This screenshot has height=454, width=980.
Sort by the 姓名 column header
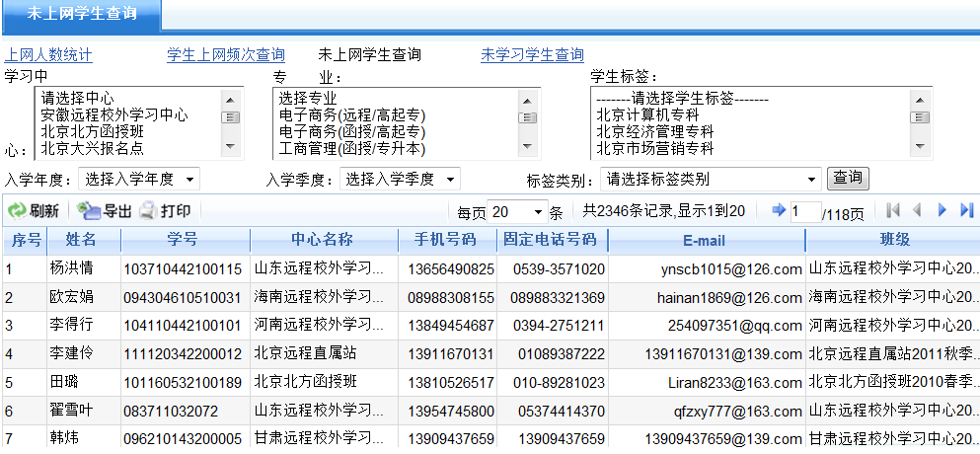[83, 240]
